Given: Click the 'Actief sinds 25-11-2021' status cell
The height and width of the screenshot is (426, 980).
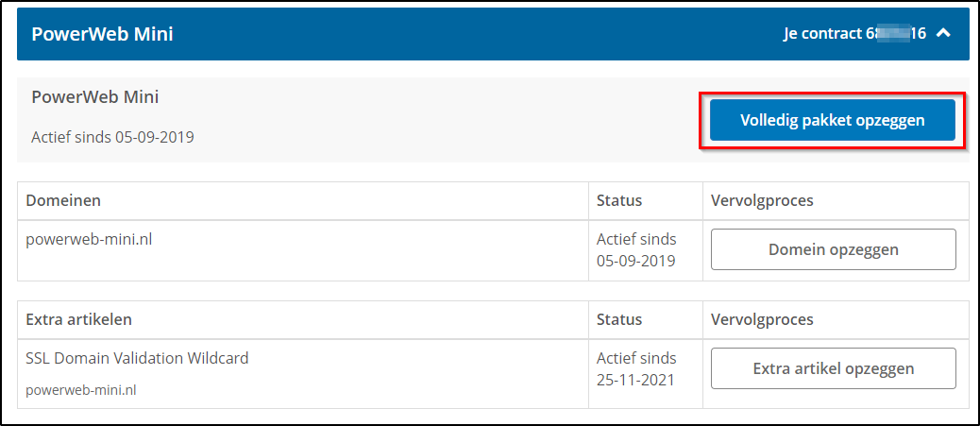Looking at the screenshot, I should pos(636,369).
